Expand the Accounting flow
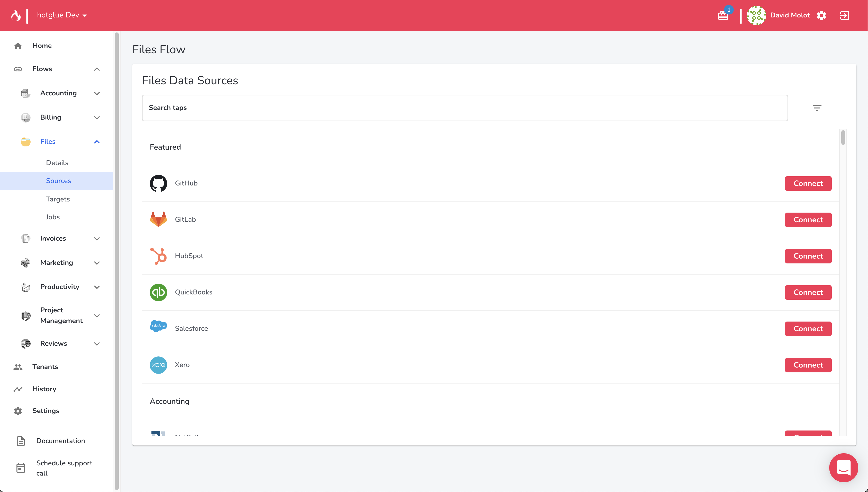868x492 pixels. click(x=97, y=94)
